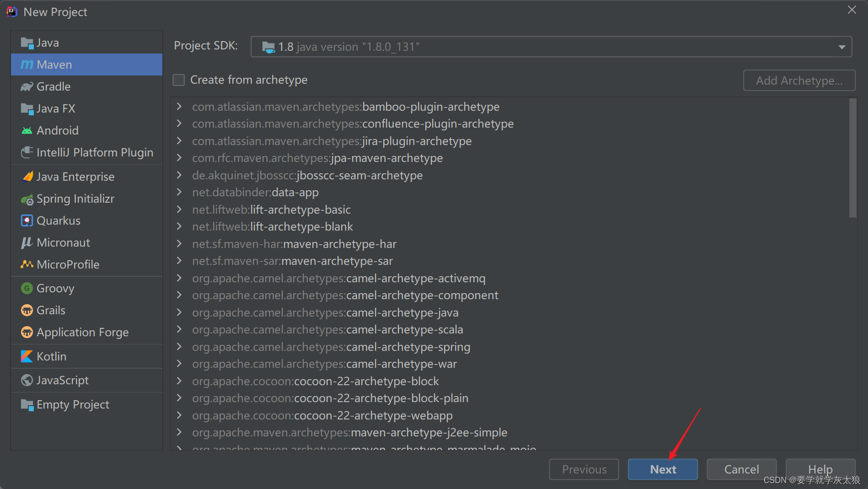Choose Spring Initializr label in list

click(x=75, y=199)
